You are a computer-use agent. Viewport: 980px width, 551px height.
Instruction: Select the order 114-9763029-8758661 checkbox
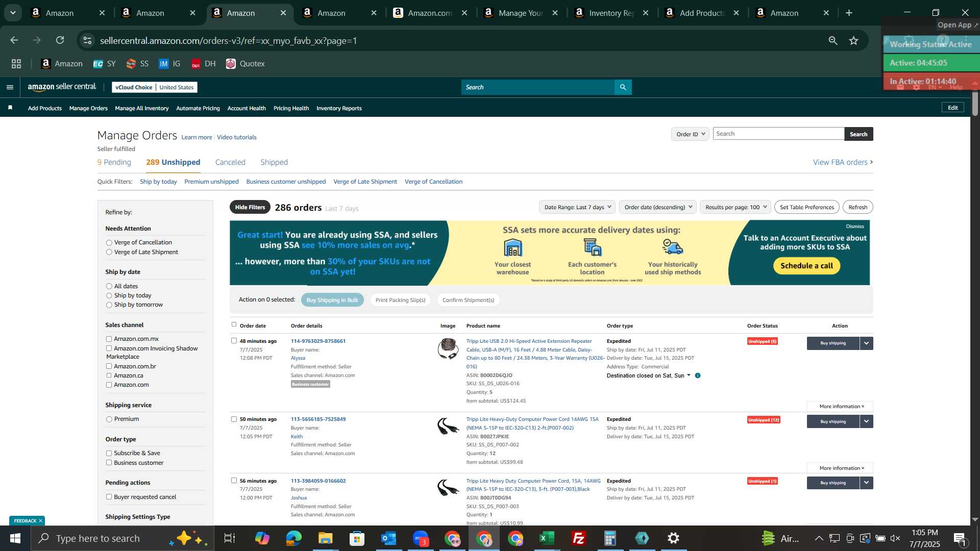click(234, 341)
